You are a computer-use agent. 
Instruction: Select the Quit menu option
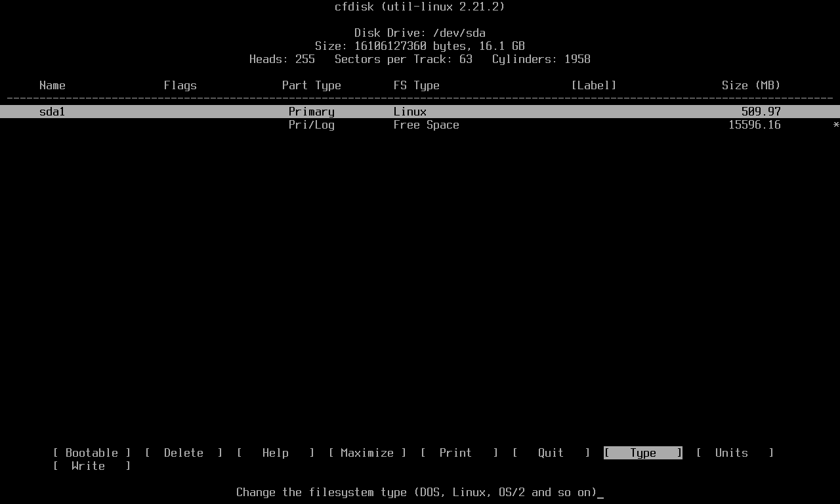click(x=551, y=453)
